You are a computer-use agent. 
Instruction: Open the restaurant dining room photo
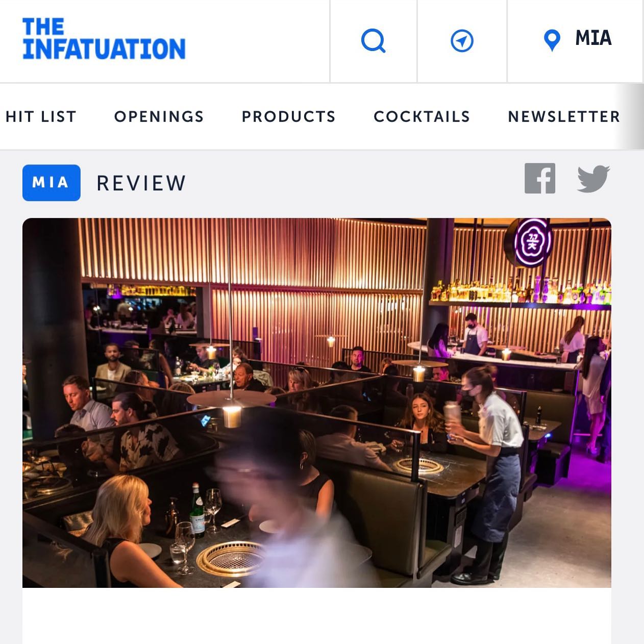click(x=317, y=403)
